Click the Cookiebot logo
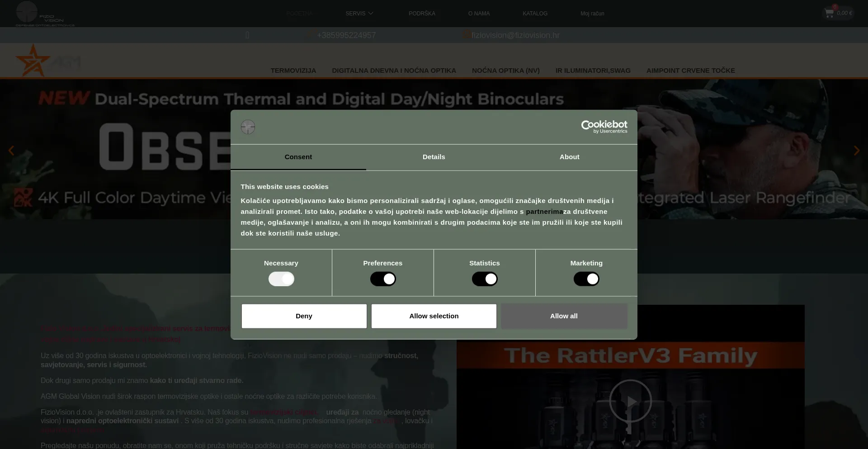 click(x=604, y=127)
